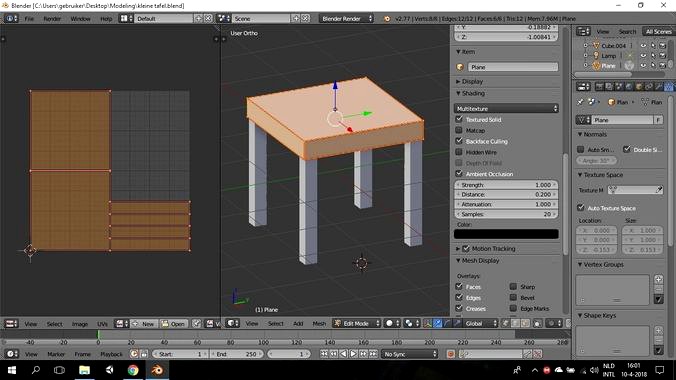Click the add new scene plus icon
The width and height of the screenshot is (676, 380).
(296, 19)
